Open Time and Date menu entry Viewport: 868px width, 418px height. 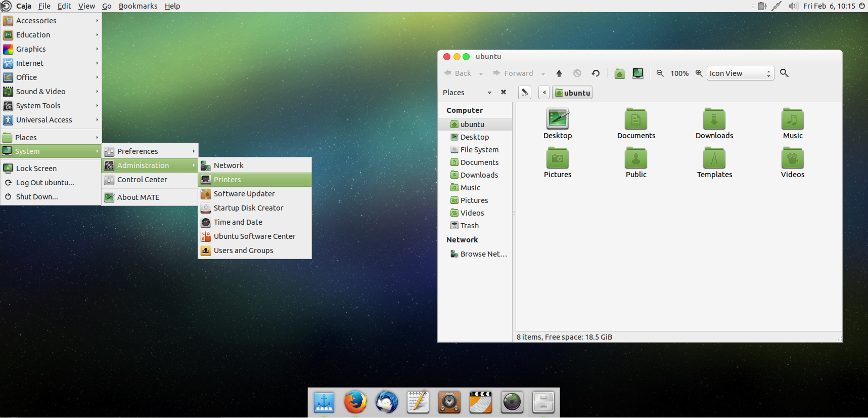255,222
